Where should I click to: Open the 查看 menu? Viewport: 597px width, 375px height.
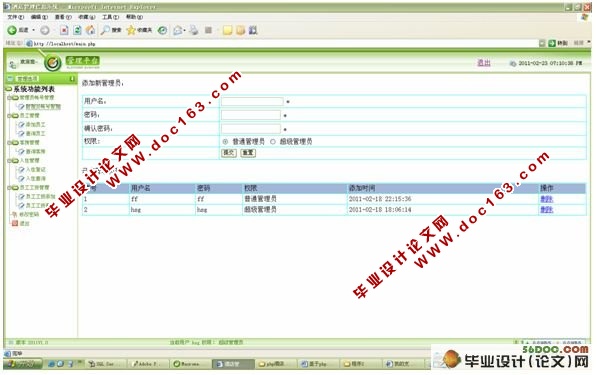coord(63,17)
